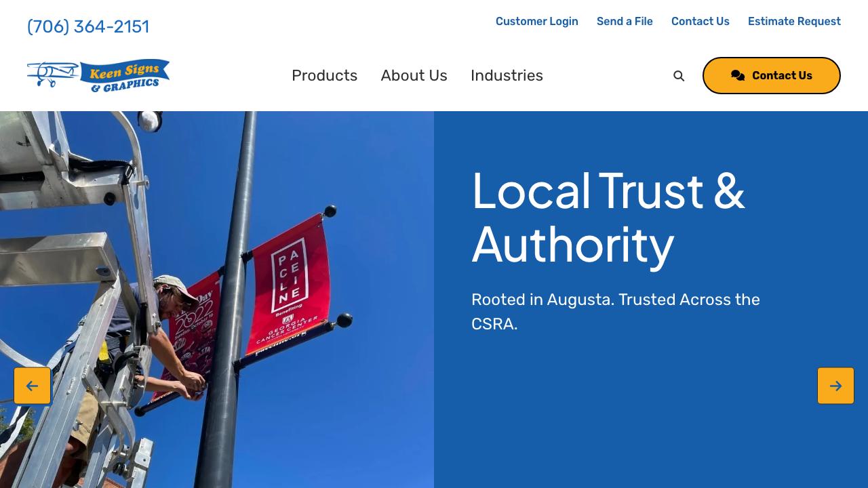Click the Keen Signs & Graphics logo
Viewport: 868px width, 488px height.
[x=98, y=75]
